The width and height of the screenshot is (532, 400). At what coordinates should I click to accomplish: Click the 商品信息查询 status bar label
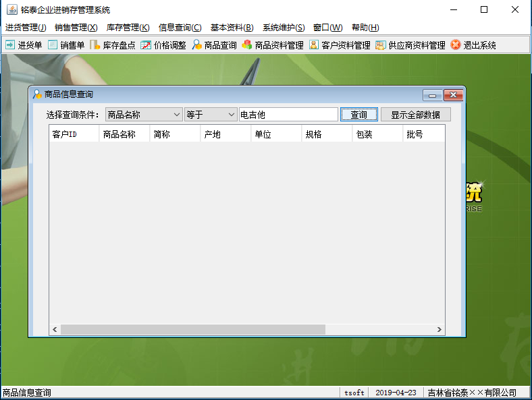pos(27,393)
